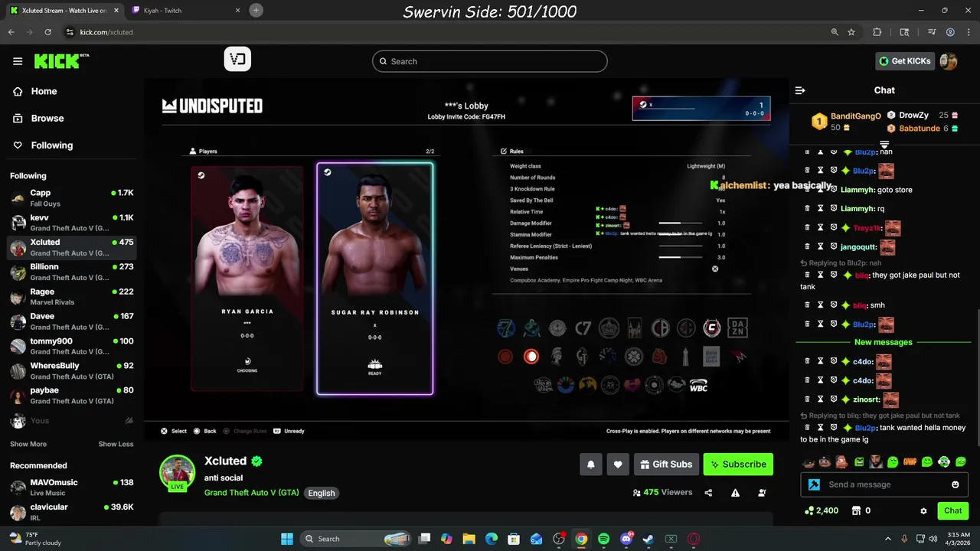Jump to New messages divider

(884, 342)
